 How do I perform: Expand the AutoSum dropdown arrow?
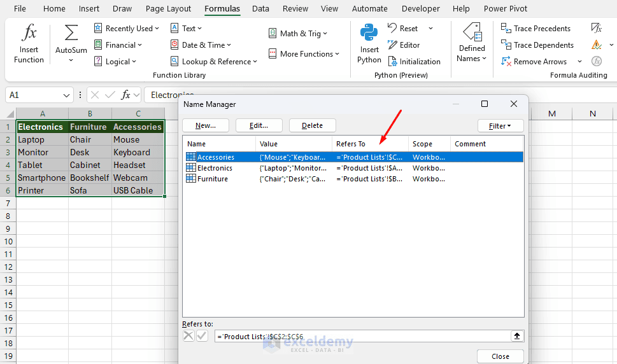71,60
